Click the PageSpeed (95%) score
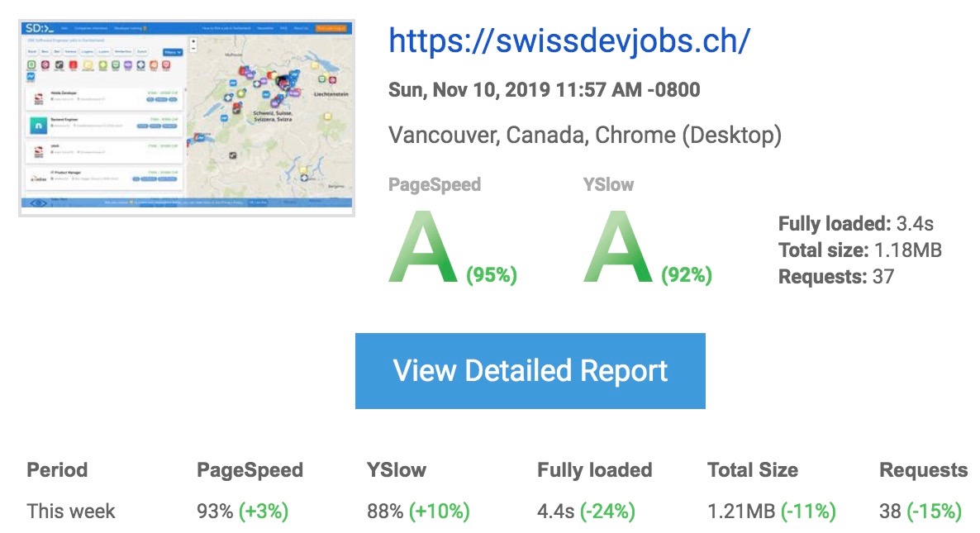This screenshot has height=533, width=980. (x=492, y=274)
